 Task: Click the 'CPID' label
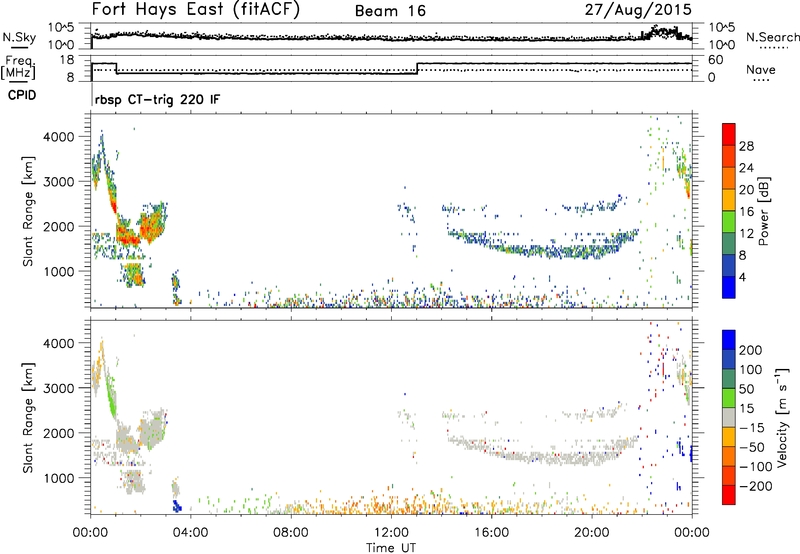pos(22,95)
